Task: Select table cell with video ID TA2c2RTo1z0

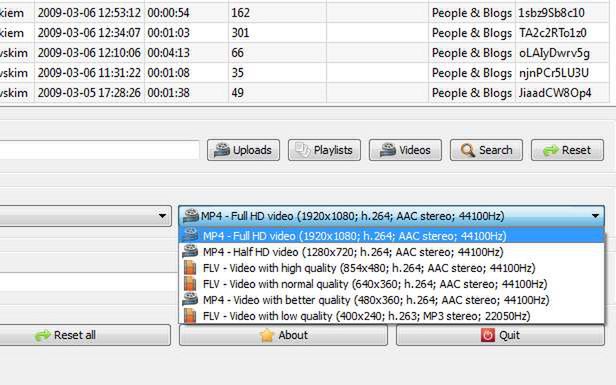Action: 562,33
